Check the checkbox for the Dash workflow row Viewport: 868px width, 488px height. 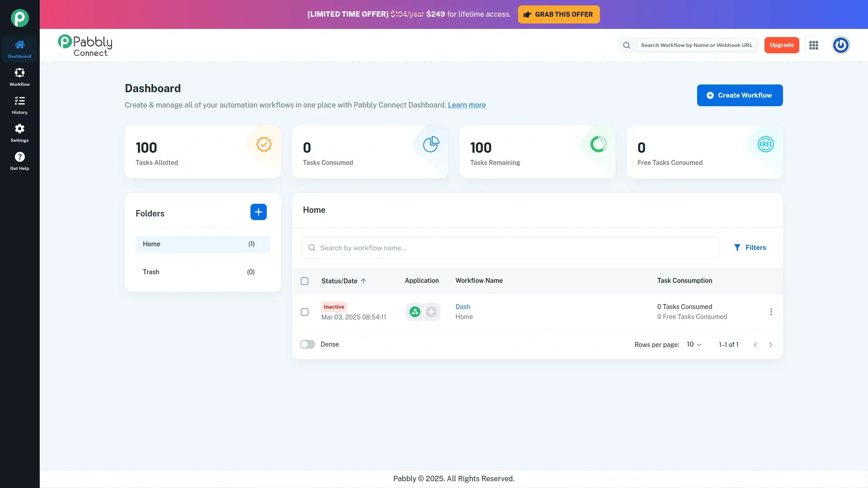[304, 312]
